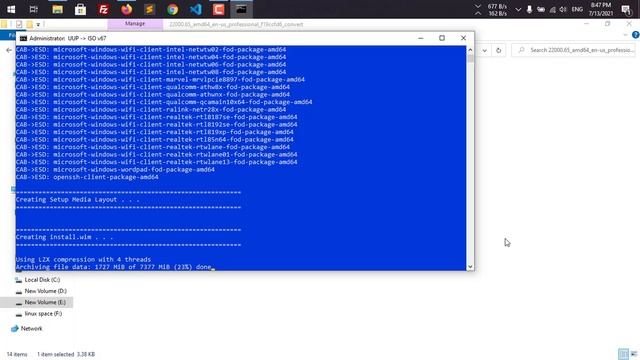Launch Microsoft Store from the taskbar

click(80, 9)
